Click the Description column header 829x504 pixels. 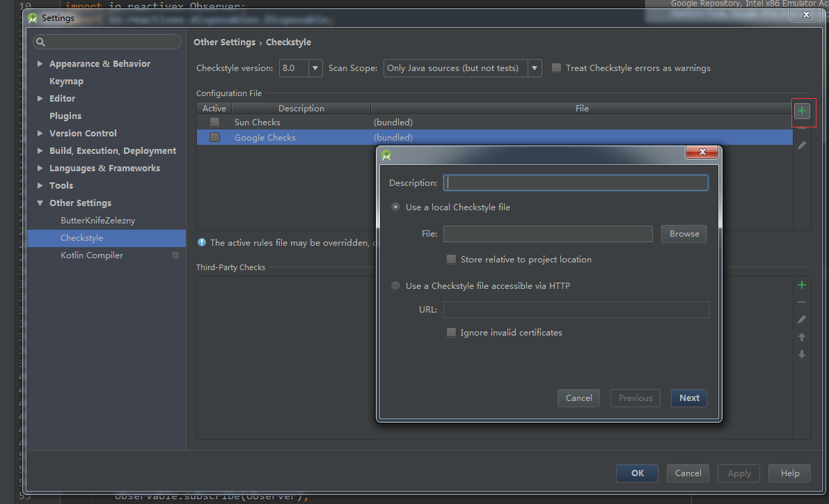tap(301, 109)
